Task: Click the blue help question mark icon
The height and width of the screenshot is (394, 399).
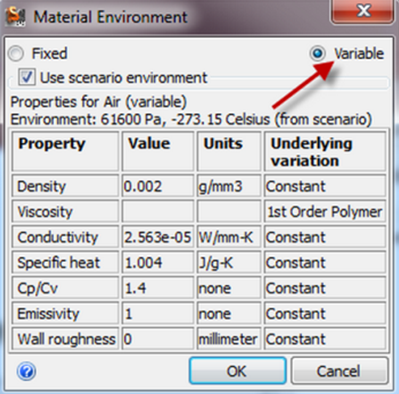Action: click(x=26, y=371)
